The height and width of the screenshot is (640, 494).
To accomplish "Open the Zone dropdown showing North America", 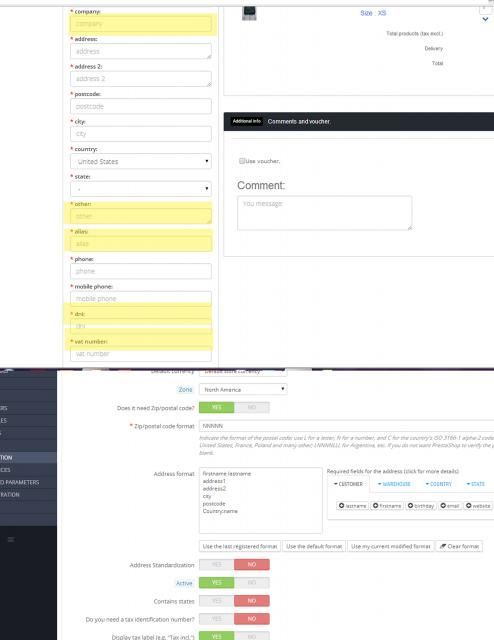I will pyautogui.click(x=243, y=389).
